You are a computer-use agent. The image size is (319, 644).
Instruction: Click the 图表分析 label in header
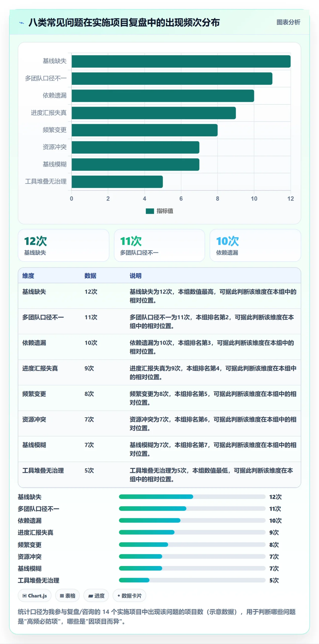288,22
